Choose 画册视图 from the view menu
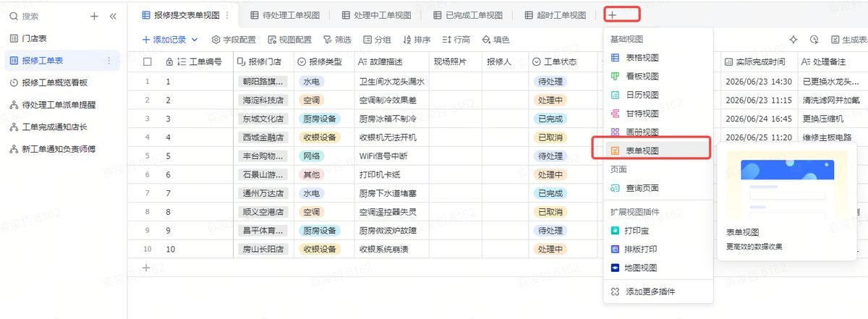The image size is (868, 319). click(658, 132)
